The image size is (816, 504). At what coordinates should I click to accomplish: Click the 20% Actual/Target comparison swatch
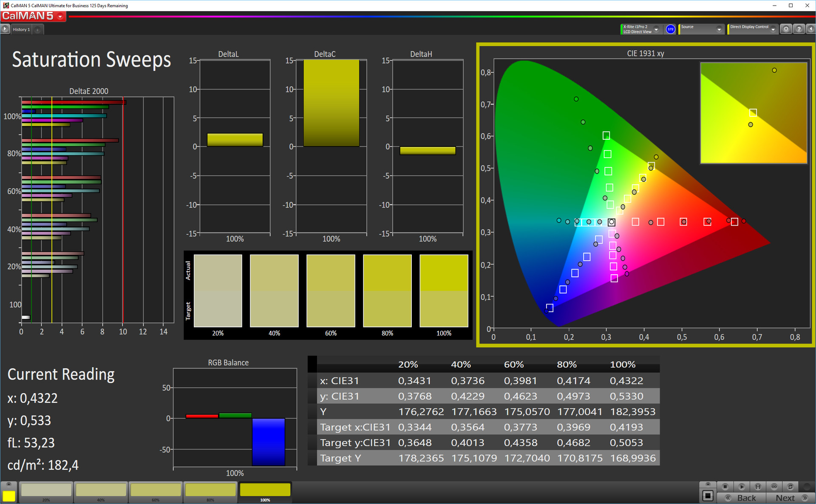[218, 291]
